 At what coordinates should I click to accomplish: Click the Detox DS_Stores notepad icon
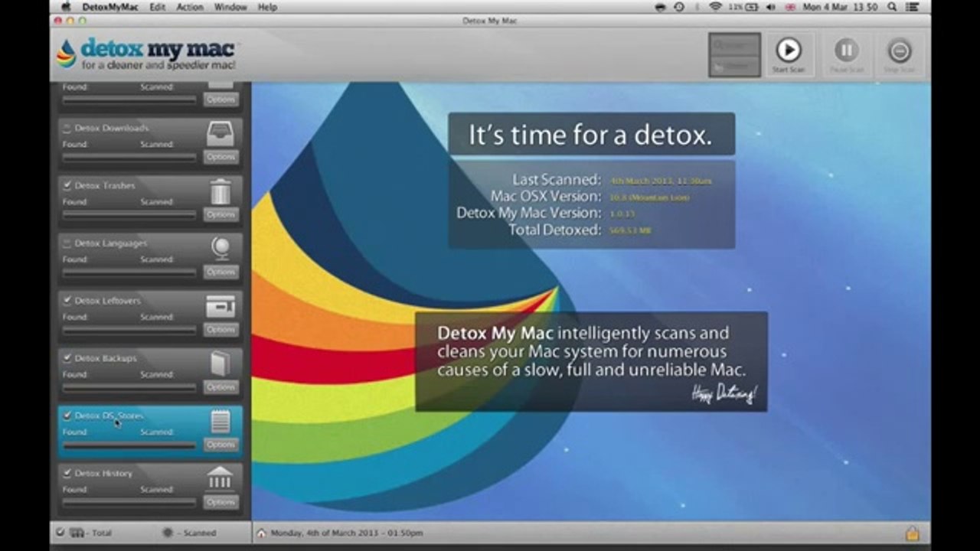tap(220, 422)
